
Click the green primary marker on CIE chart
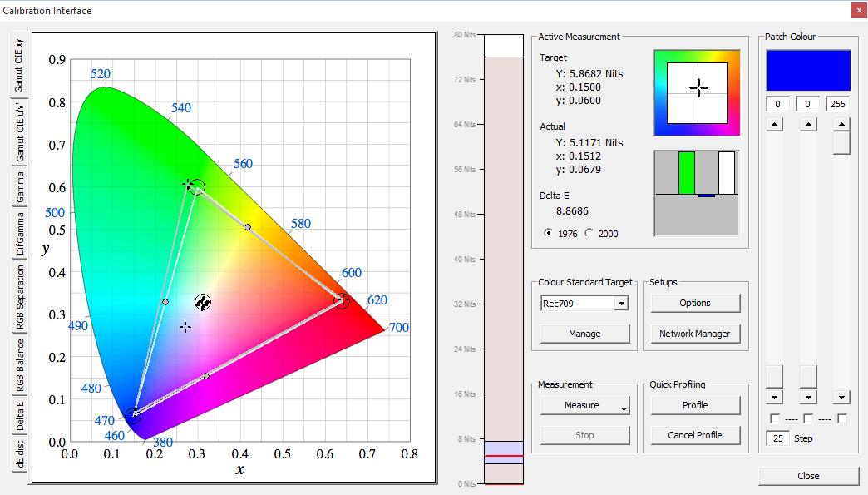coord(197,187)
